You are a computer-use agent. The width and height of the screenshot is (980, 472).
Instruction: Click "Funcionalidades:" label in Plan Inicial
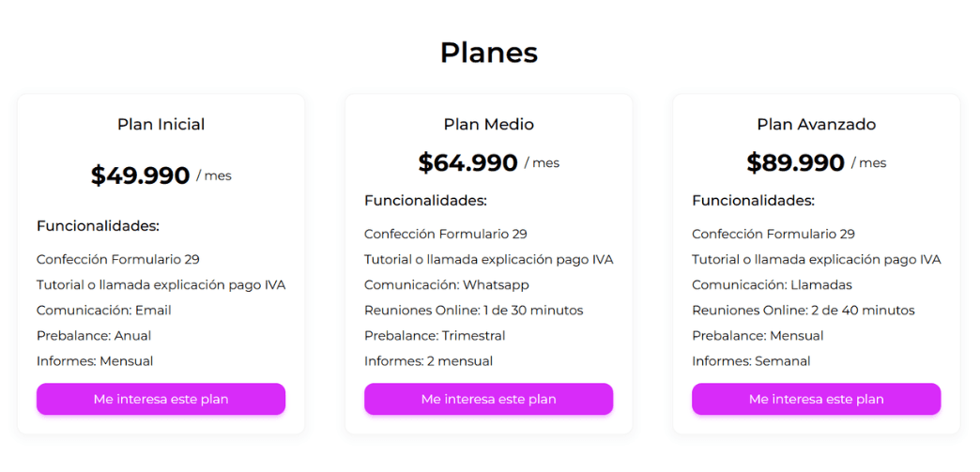pyautogui.click(x=98, y=225)
